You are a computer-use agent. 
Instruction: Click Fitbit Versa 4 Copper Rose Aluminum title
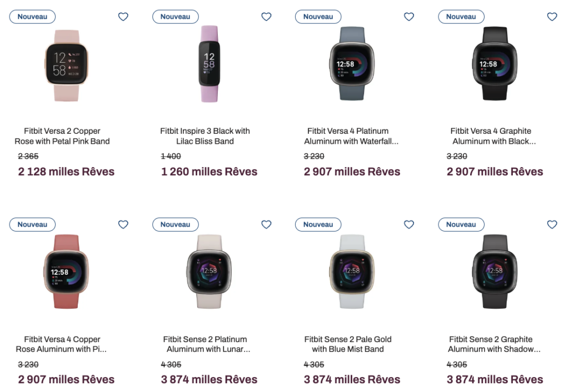tap(62, 344)
